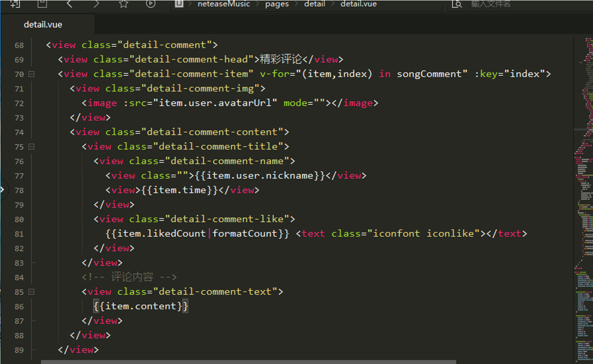Click the 评论内容 comment on line 84

[132, 277]
